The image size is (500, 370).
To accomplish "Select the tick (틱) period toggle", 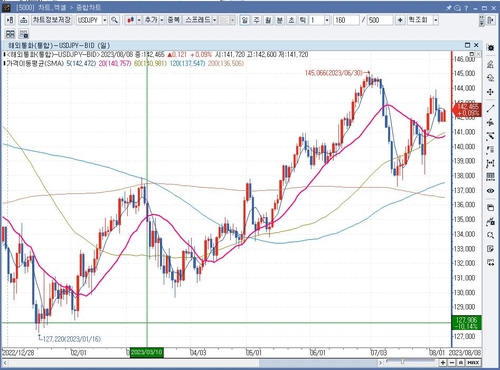I will [303, 20].
